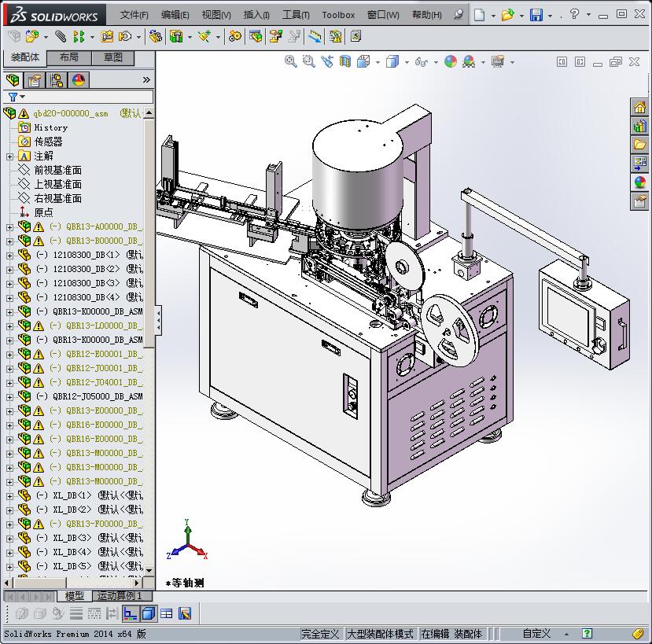The height and width of the screenshot is (644, 652).
Task: Click the 自定义 units status button
Action: 536,634
